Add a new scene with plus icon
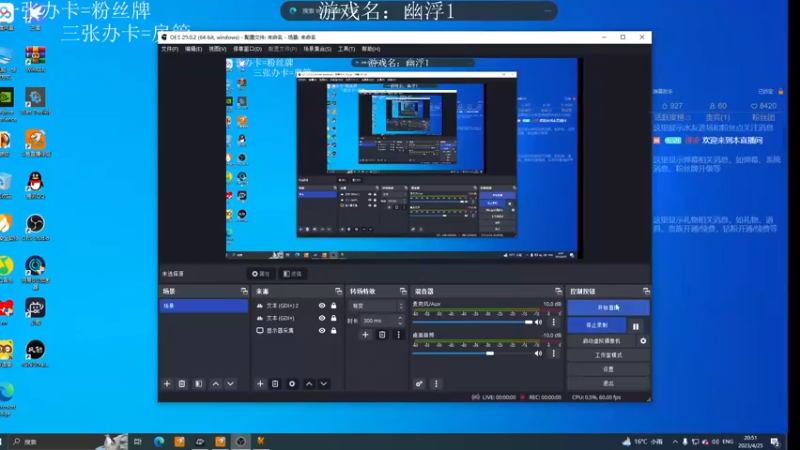The width and height of the screenshot is (800, 450). pos(167,384)
